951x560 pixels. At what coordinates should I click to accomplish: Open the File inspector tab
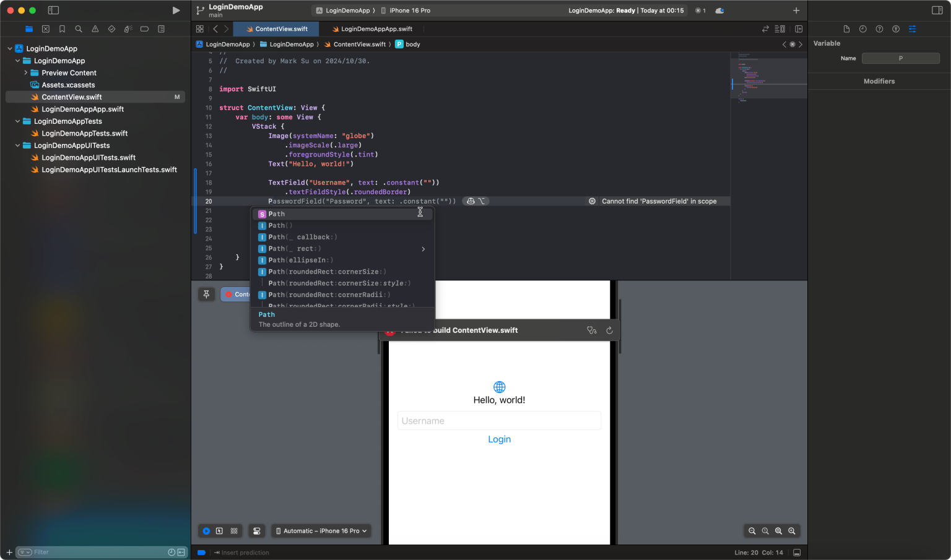coord(846,29)
